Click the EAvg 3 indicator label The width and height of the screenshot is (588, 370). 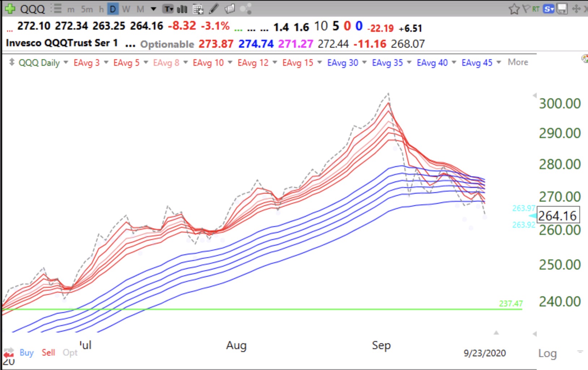pos(87,63)
